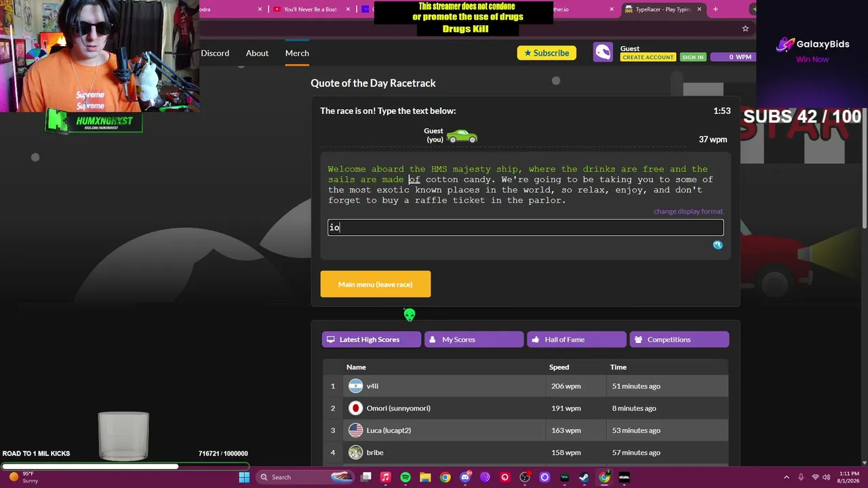The width and height of the screenshot is (868, 488).
Task: Open the Competitions tab
Action: click(679, 340)
